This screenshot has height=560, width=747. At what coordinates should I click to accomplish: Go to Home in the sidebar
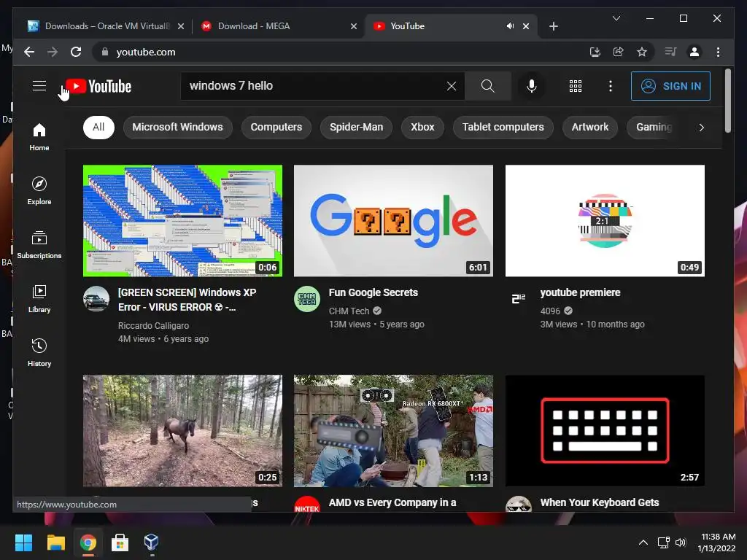point(39,137)
